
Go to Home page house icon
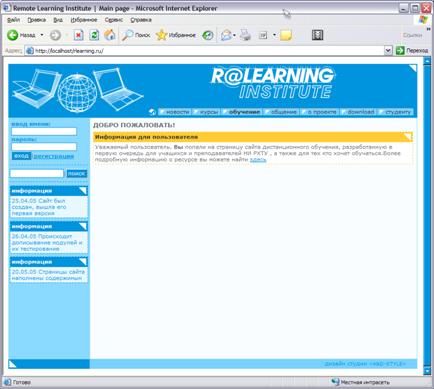pos(110,35)
